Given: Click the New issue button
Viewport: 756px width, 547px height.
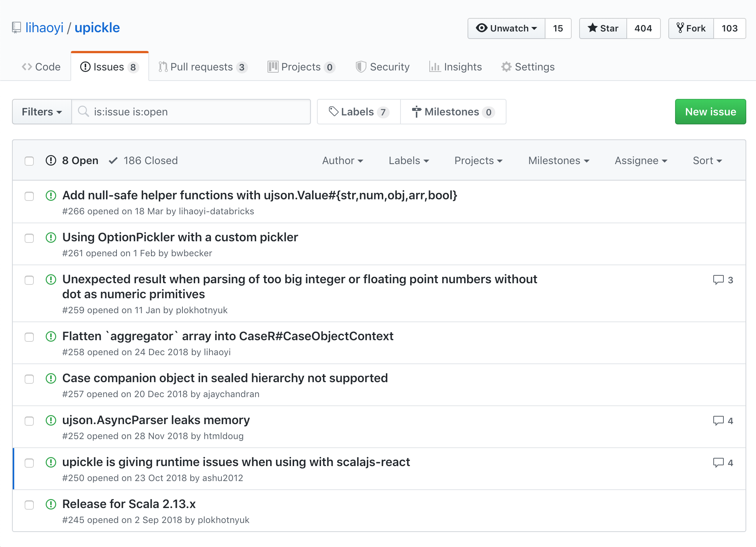Looking at the screenshot, I should [710, 112].
